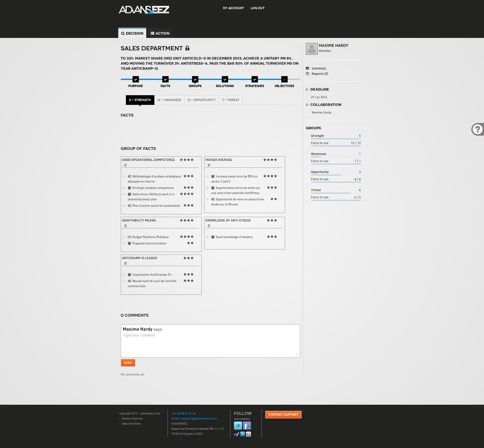This screenshot has height=448, width=484.
Task: Delete the Knowledge of Anti Stress group
Action: [x=209, y=226]
